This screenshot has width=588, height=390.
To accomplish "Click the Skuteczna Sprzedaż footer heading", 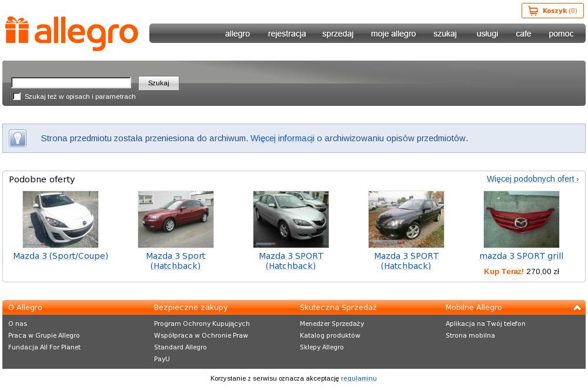I will 338,308.
